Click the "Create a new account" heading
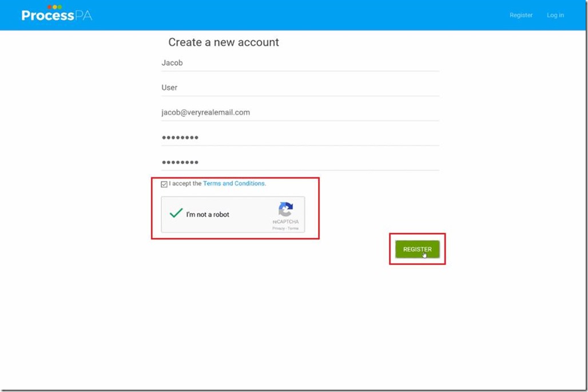The height and width of the screenshot is (392, 588). pos(224,42)
